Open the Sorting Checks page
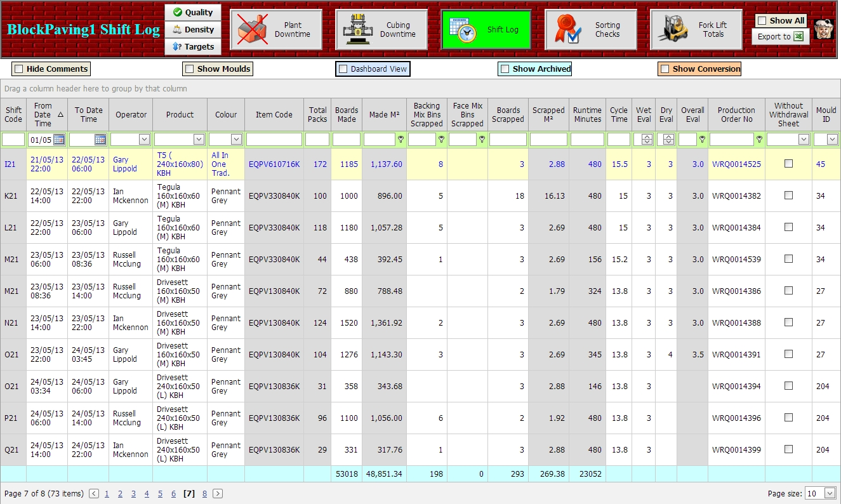This screenshot has width=841, height=504. (591, 30)
